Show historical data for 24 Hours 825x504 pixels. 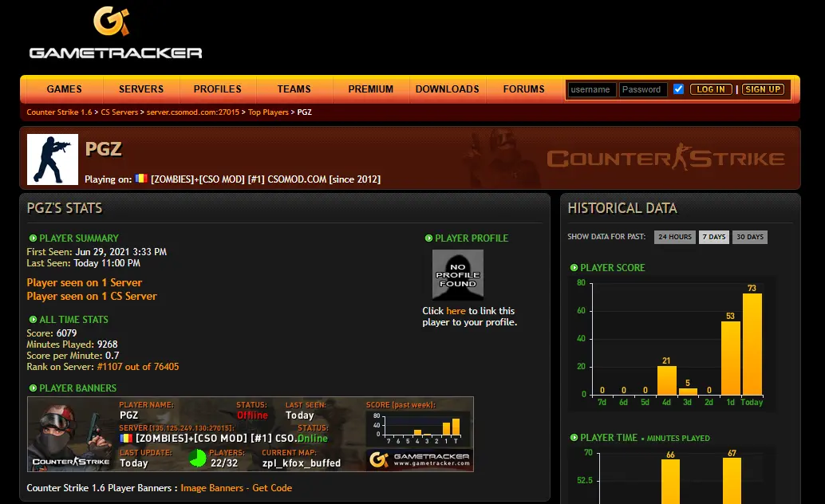coord(675,237)
